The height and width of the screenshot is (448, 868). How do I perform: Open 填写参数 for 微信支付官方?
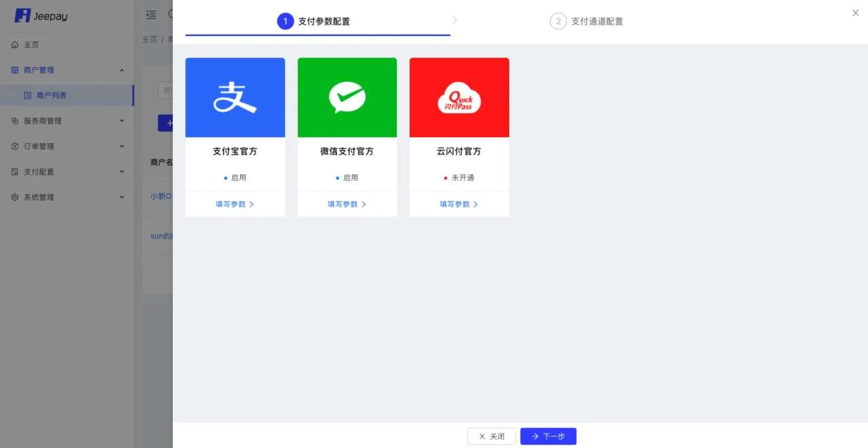347,204
